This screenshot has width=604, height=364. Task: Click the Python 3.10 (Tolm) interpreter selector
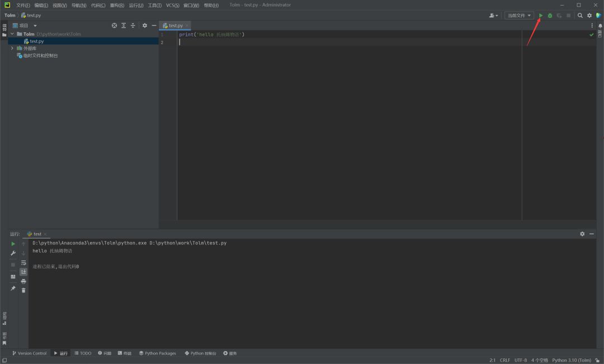point(571,360)
